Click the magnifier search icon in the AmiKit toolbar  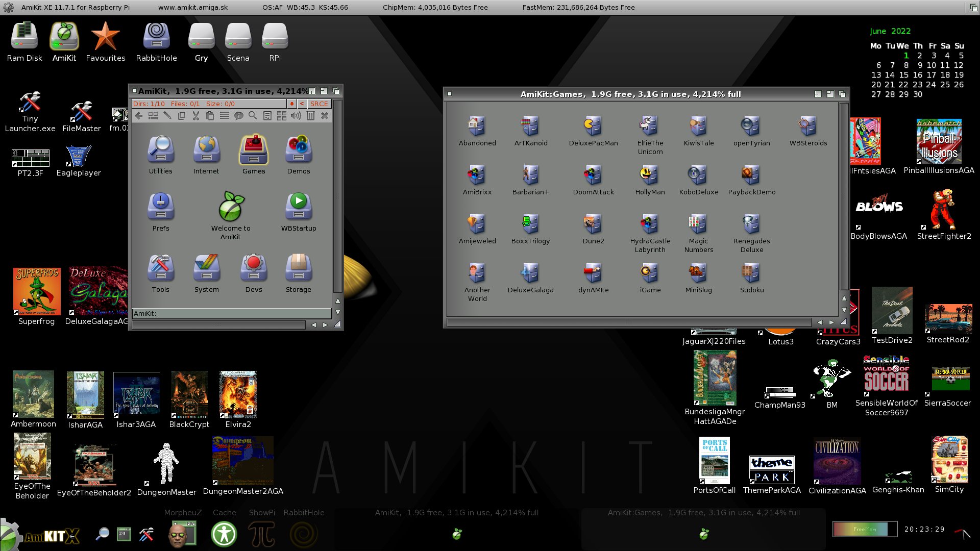(253, 116)
